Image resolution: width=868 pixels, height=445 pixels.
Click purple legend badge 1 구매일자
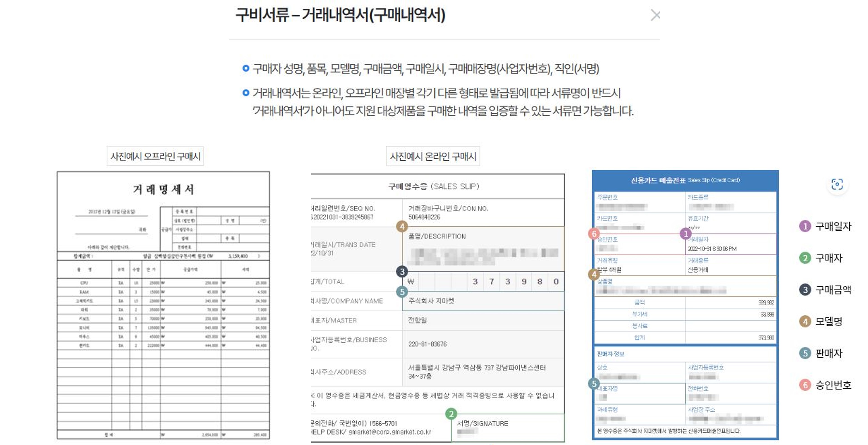coord(805,226)
